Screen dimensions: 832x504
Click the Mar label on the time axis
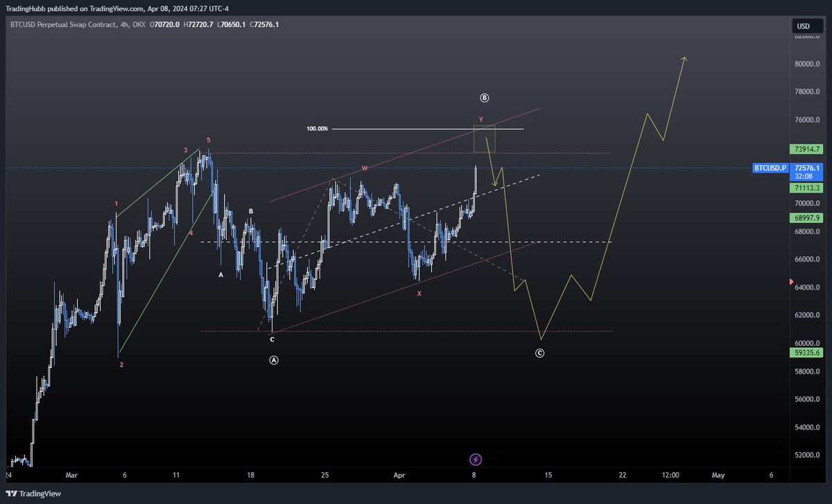72,475
